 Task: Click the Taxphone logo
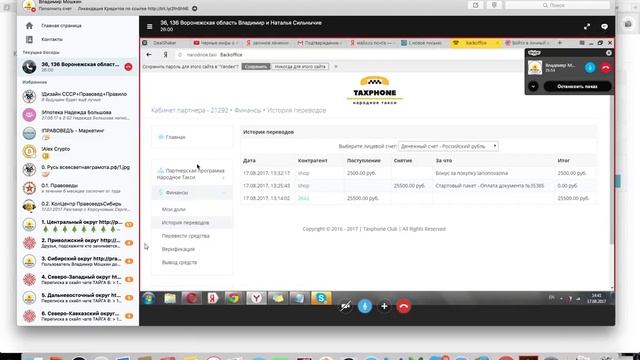(x=375, y=90)
